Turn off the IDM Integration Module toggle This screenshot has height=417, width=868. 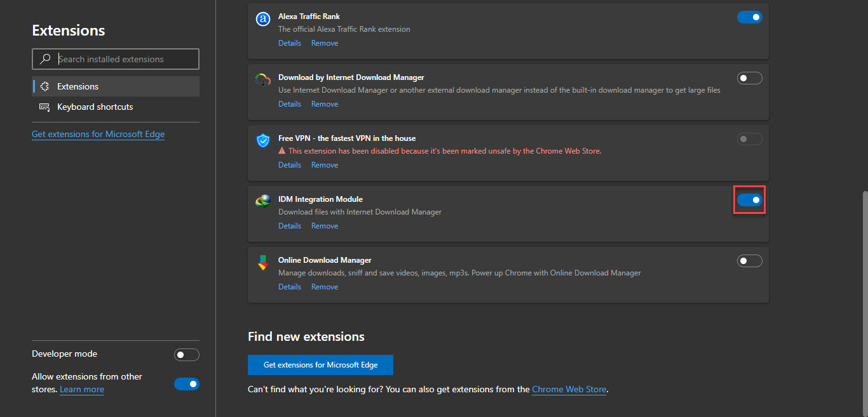coord(749,200)
